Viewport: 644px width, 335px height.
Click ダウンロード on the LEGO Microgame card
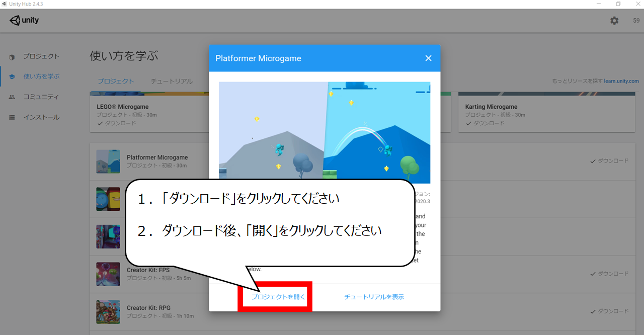[117, 123]
